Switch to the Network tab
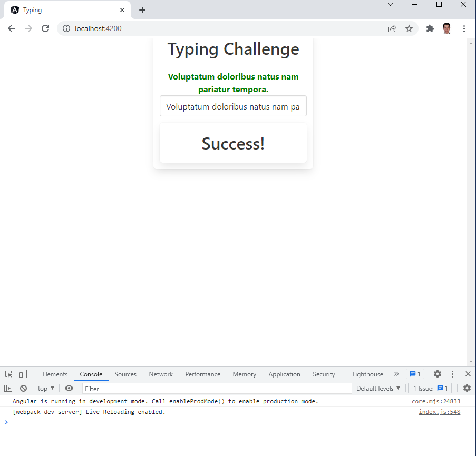 coord(160,374)
